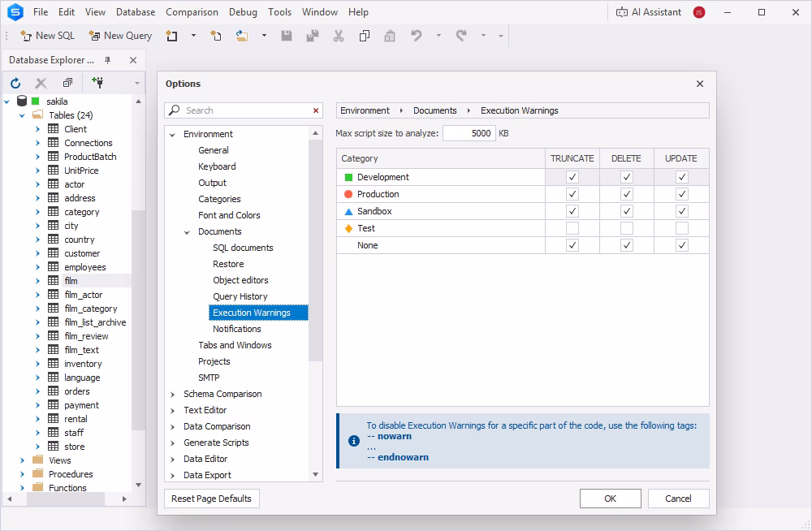Pin the Database Explorer panel
This screenshot has height=531, width=812.
pyautogui.click(x=108, y=60)
